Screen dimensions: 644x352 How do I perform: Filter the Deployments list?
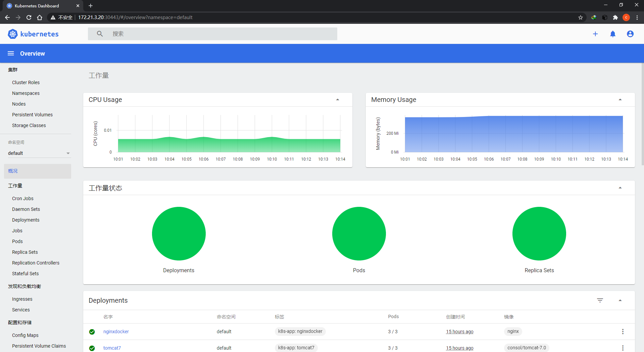(600, 300)
